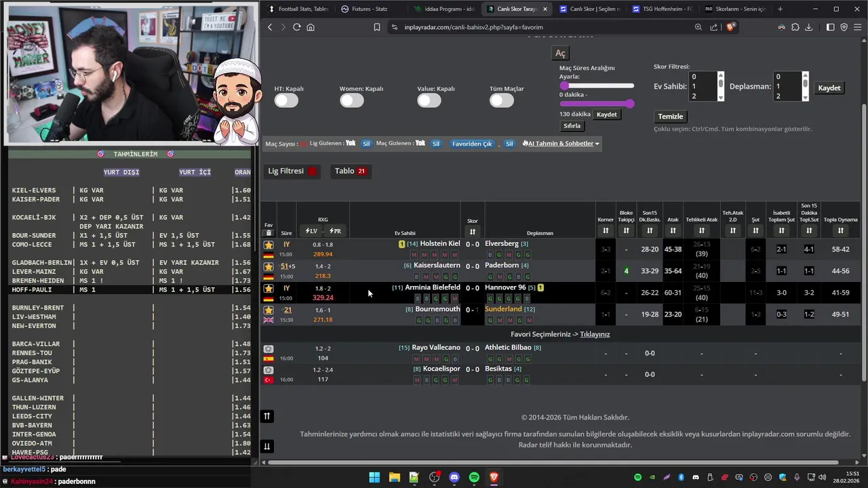Click the minimum match time slider
This screenshot has width=868, height=488.
point(564,86)
